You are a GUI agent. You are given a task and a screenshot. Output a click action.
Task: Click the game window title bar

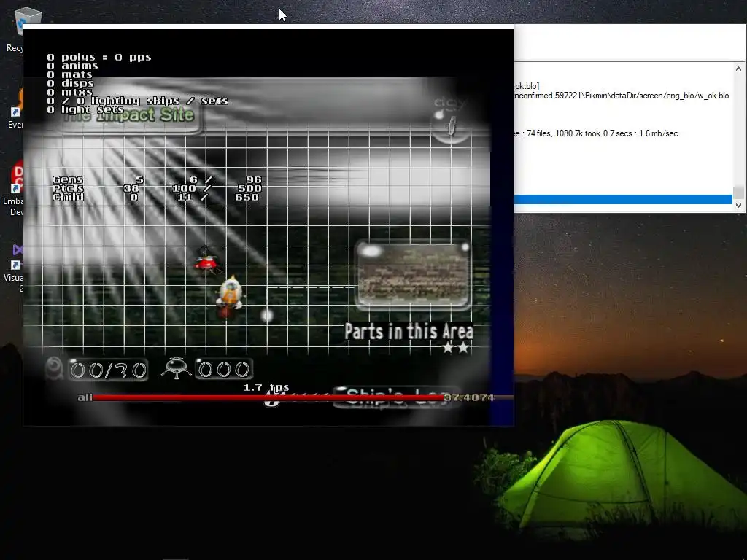point(268,27)
